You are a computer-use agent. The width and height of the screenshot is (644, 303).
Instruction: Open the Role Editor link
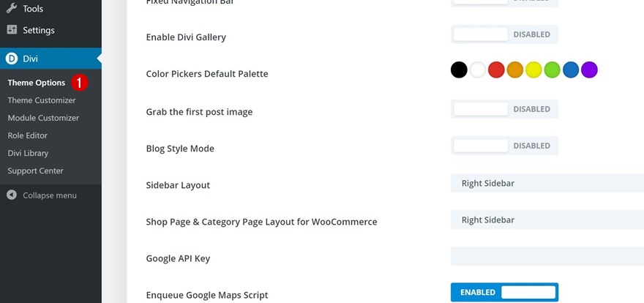click(x=28, y=135)
